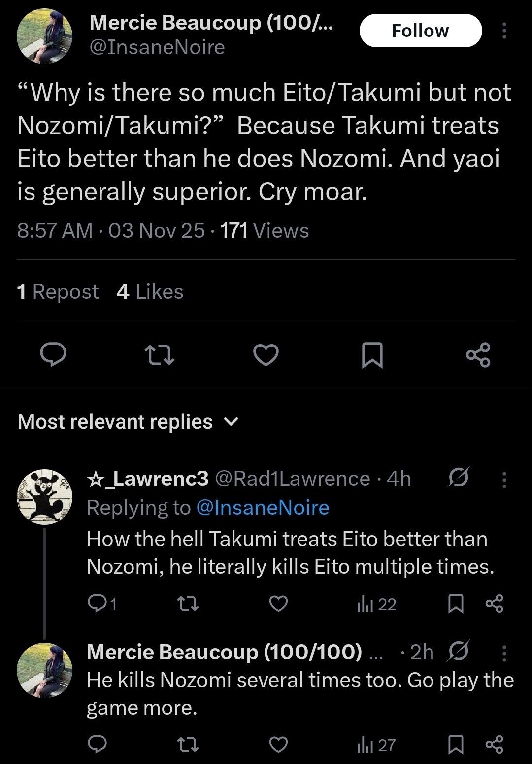Share the main post
532x764 pixels.
478,355
